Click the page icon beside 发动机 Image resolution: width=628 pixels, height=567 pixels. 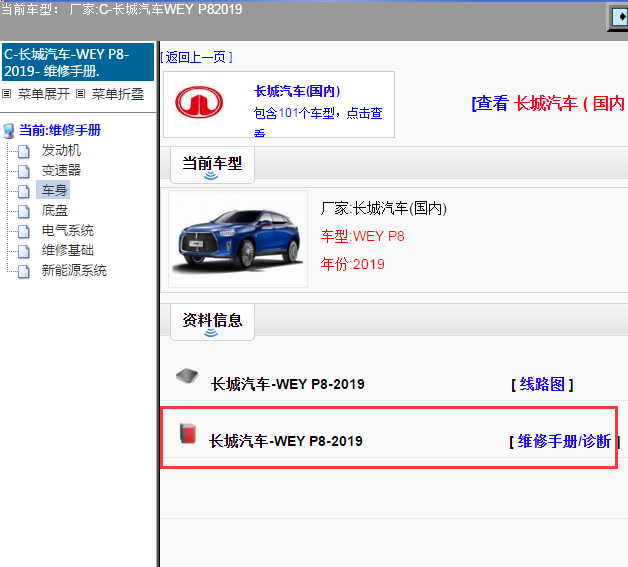point(24,151)
